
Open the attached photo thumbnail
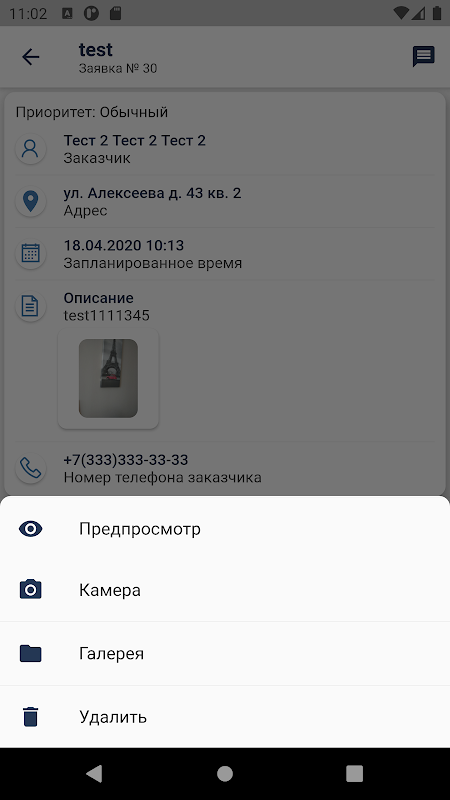pyautogui.click(x=108, y=379)
